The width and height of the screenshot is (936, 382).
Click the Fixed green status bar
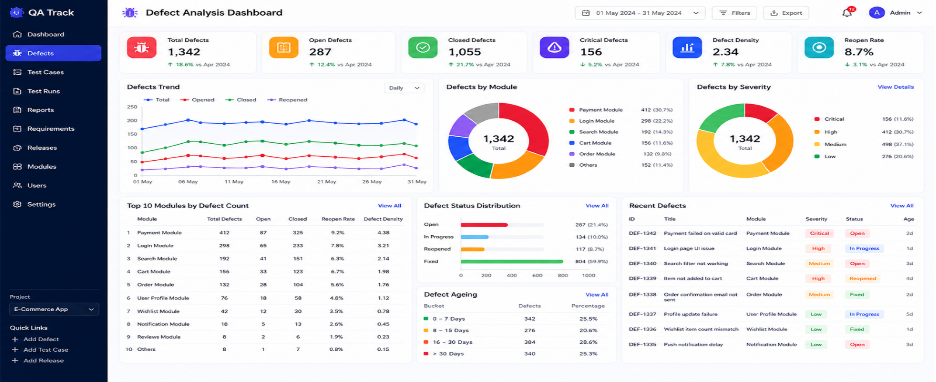[x=512, y=261]
